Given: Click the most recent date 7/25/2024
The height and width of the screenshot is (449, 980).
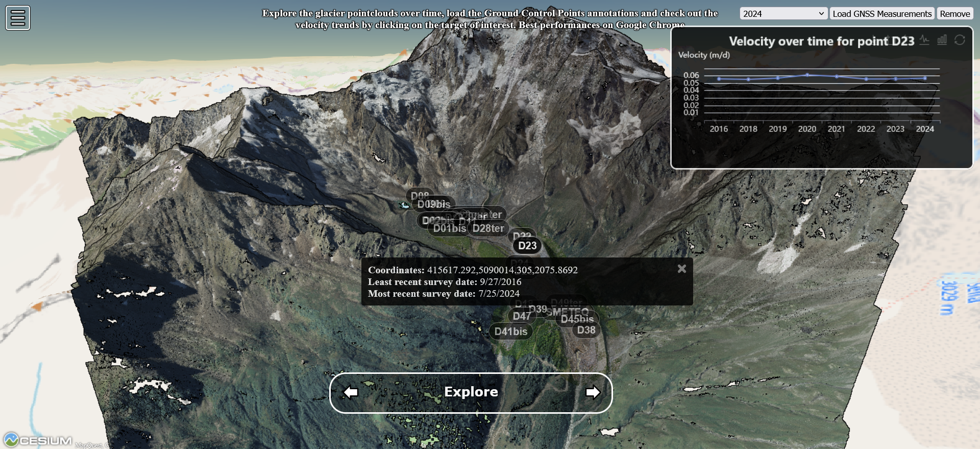Looking at the screenshot, I should [499, 293].
